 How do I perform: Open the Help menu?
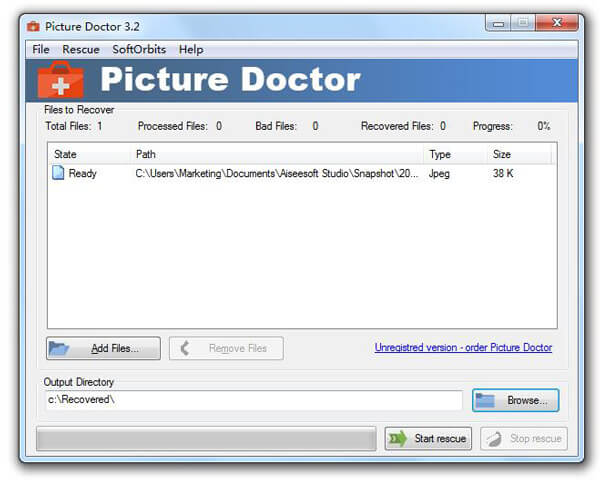pos(191,49)
